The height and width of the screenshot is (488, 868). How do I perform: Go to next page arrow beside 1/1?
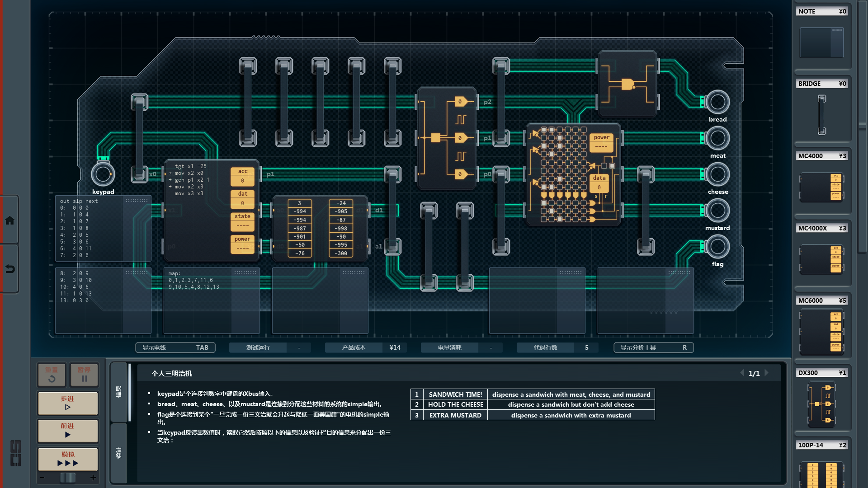767,373
